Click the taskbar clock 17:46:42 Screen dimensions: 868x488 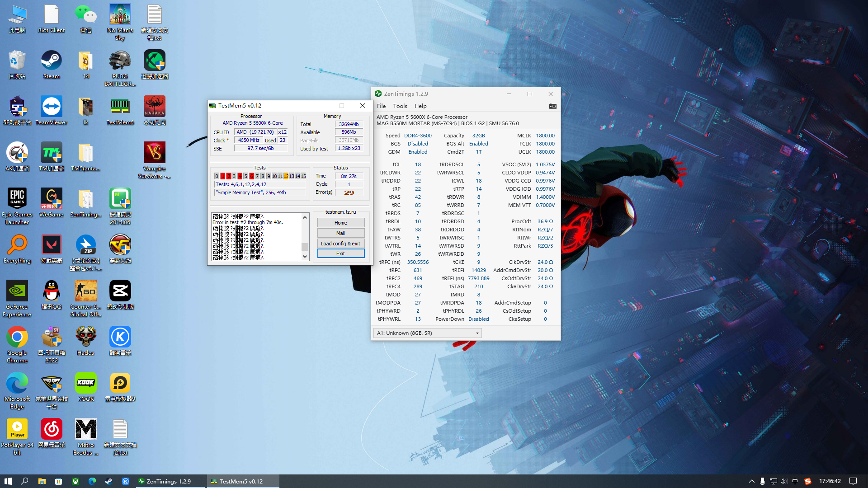[x=830, y=481]
